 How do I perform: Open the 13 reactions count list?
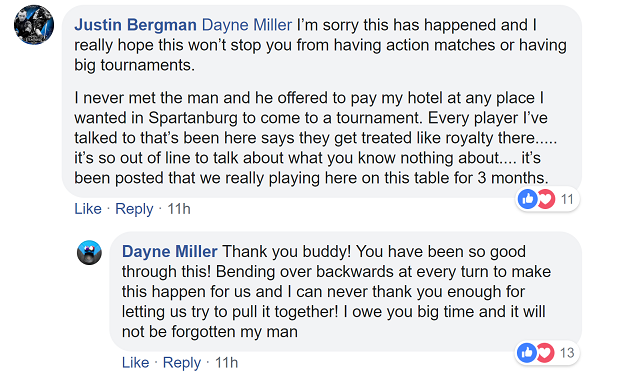coord(567,352)
